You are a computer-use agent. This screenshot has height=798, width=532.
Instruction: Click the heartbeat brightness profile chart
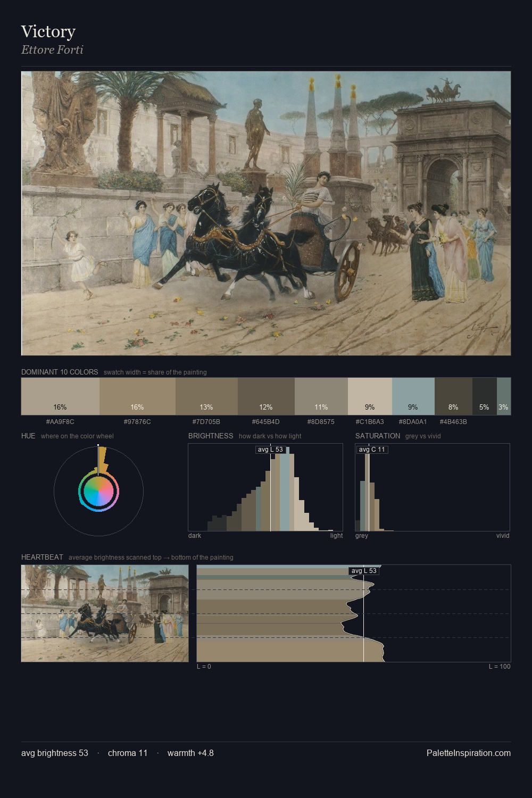click(x=354, y=613)
